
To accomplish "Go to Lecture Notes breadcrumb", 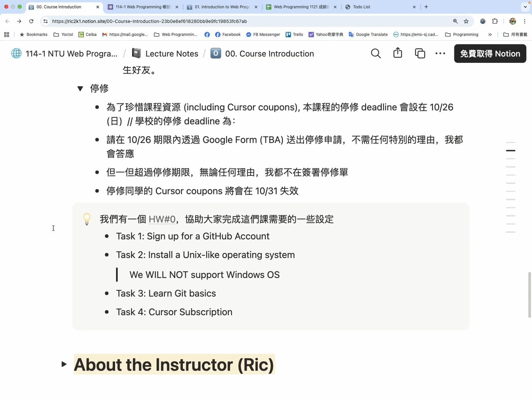I will pos(172,54).
